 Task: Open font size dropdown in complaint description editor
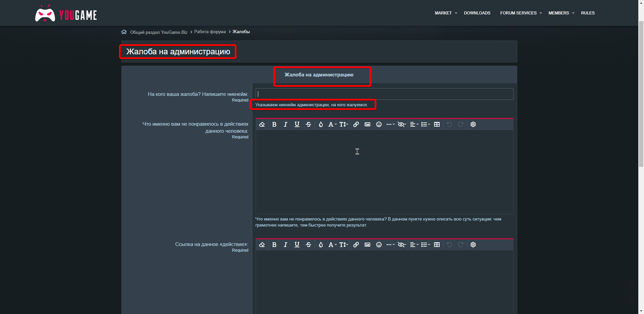[x=344, y=124]
